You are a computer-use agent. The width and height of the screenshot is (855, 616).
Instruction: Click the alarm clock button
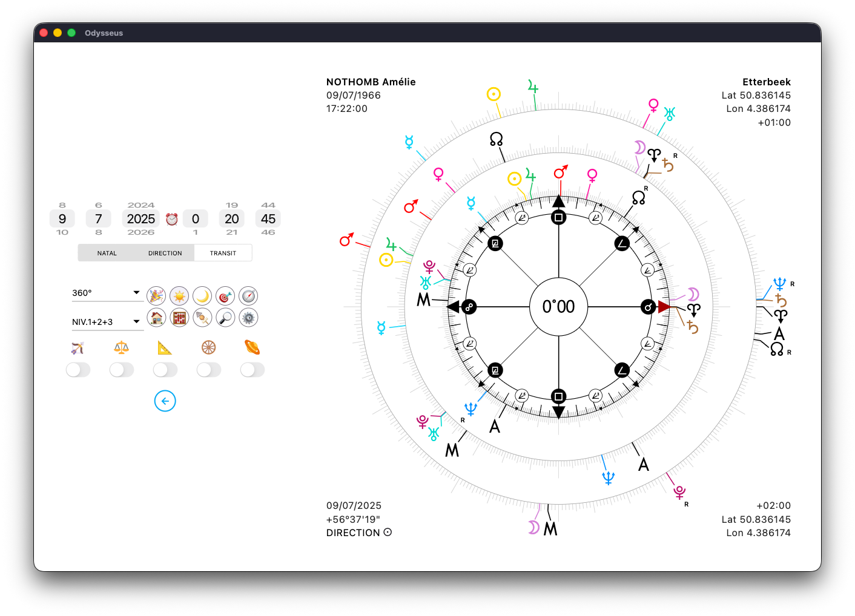pos(172,219)
